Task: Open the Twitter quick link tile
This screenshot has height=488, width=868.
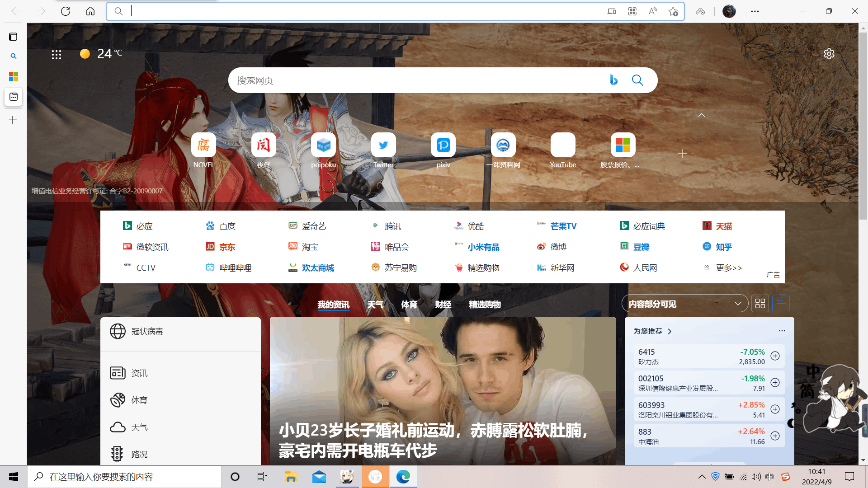Action: pos(383,145)
